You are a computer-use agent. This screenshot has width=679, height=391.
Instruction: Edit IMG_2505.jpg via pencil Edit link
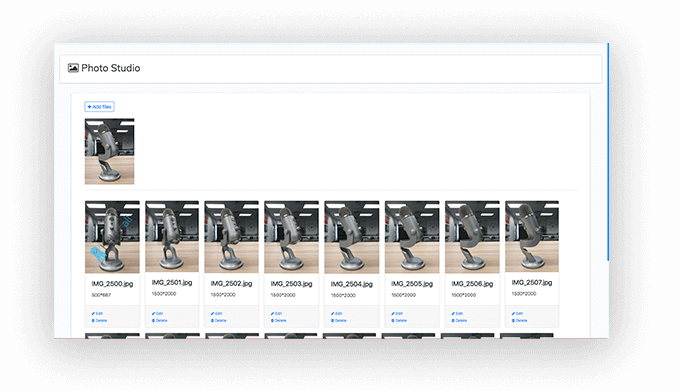point(397,313)
